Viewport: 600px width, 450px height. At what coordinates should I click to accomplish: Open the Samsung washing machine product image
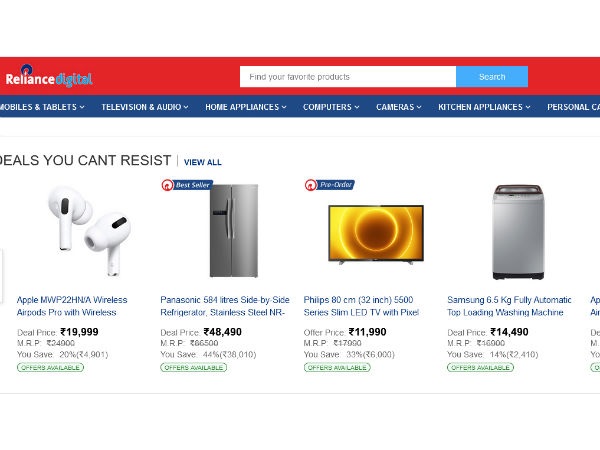click(518, 232)
